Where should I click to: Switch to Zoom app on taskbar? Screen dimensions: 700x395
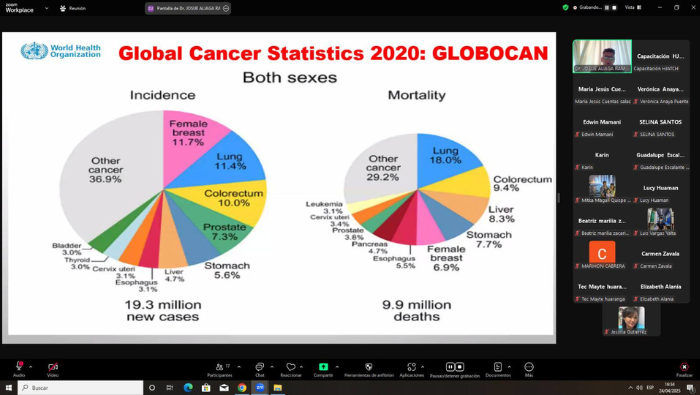tap(259, 387)
